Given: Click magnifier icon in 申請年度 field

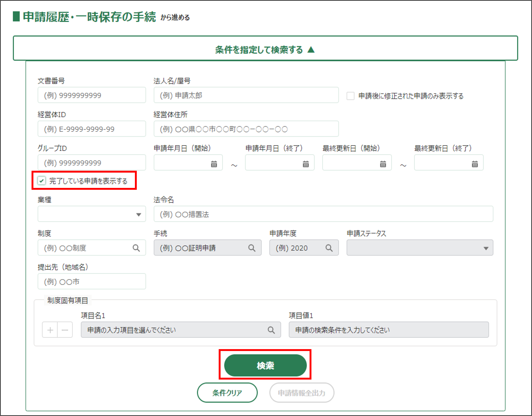Looking at the screenshot, I should 329,248.
